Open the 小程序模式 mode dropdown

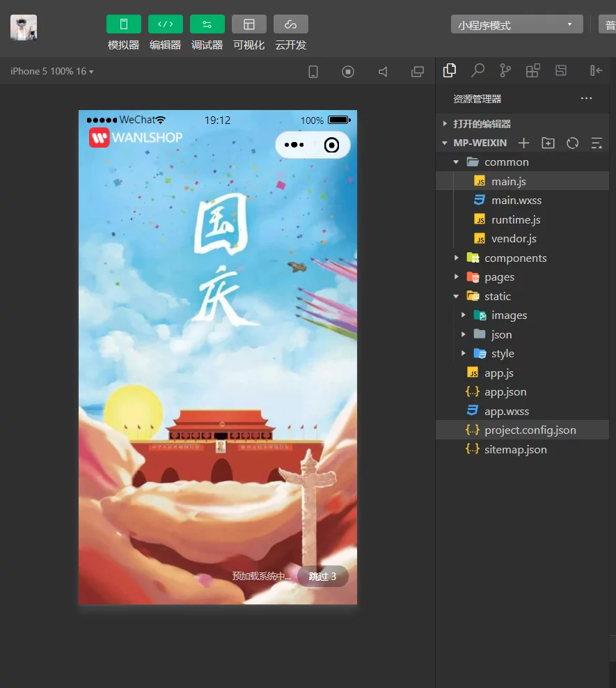(517, 24)
